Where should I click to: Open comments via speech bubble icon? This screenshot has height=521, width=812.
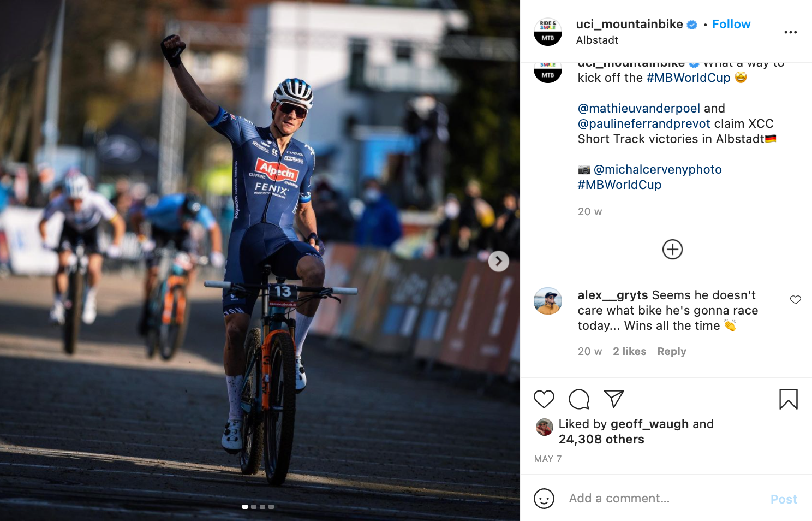579,399
